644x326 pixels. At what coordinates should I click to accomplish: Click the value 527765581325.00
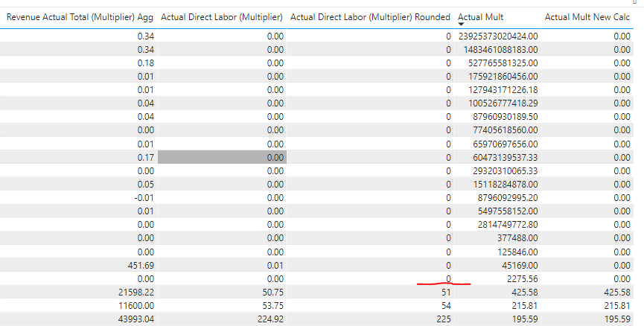[x=503, y=63]
